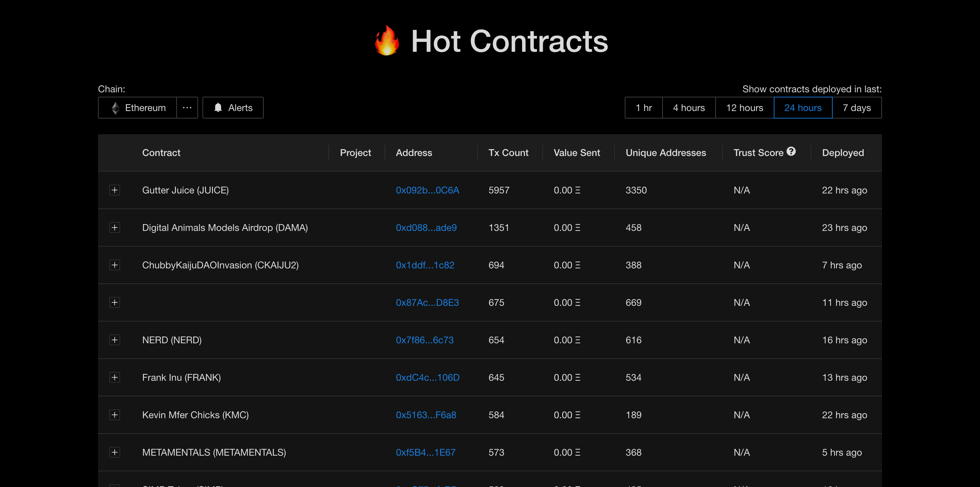980x487 pixels.
Task: Click the fire emoji in the page title
Action: tap(387, 41)
